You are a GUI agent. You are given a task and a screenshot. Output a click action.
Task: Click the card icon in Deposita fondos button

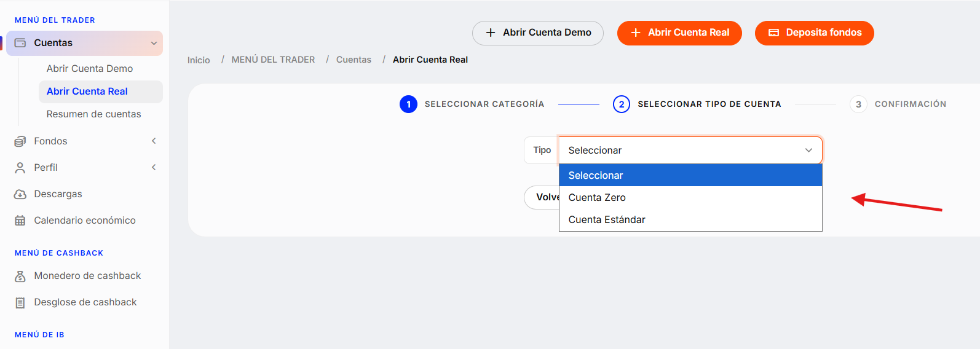pos(774,33)
